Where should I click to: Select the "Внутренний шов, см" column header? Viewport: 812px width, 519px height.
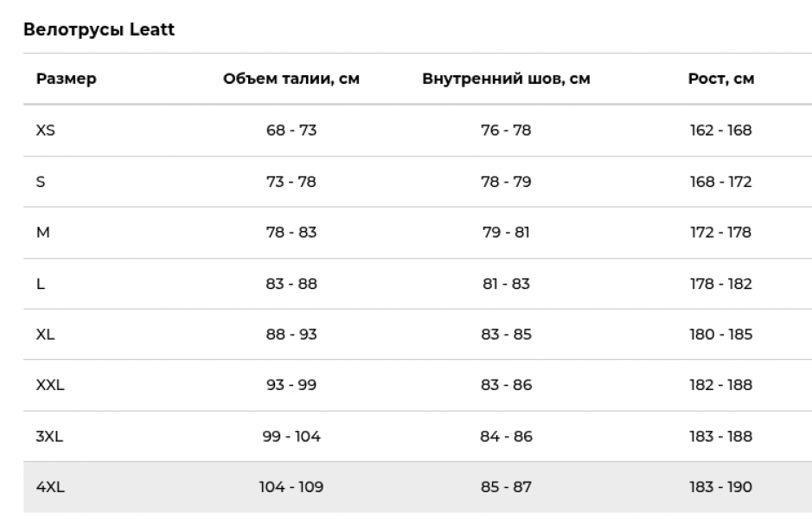click(x=506, y=79)
